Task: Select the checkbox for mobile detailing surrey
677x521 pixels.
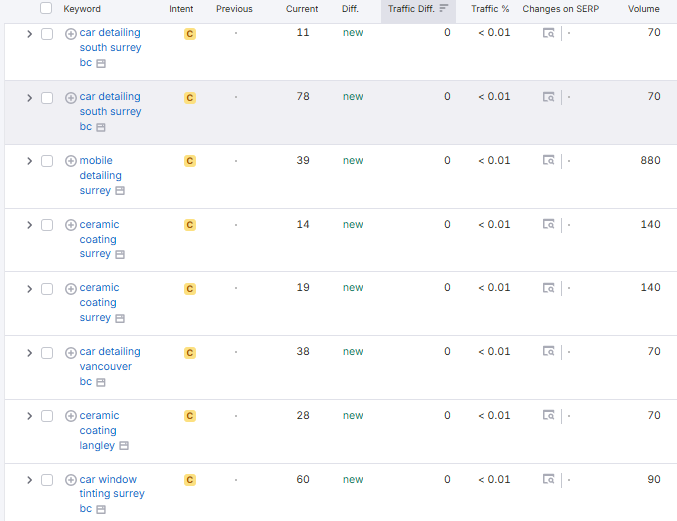Action: [x=47, y=161]
